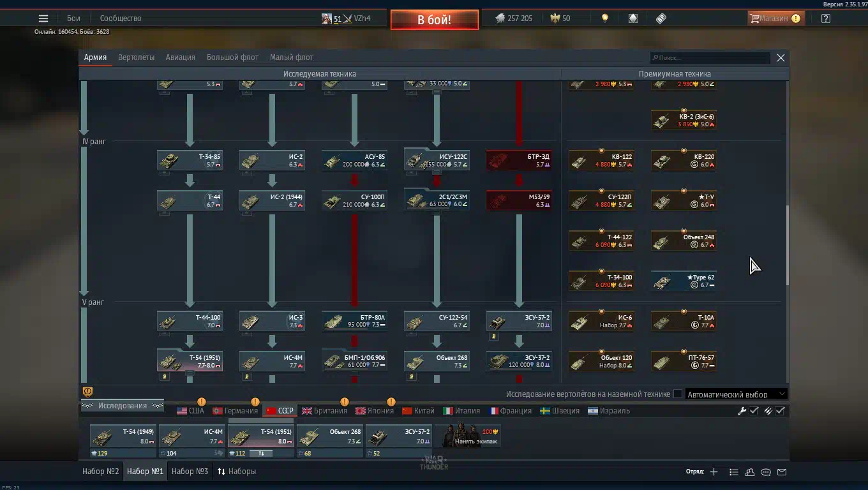Click the wrench auto-repair icon
This screenshot has width=868, height=490.
742,411
